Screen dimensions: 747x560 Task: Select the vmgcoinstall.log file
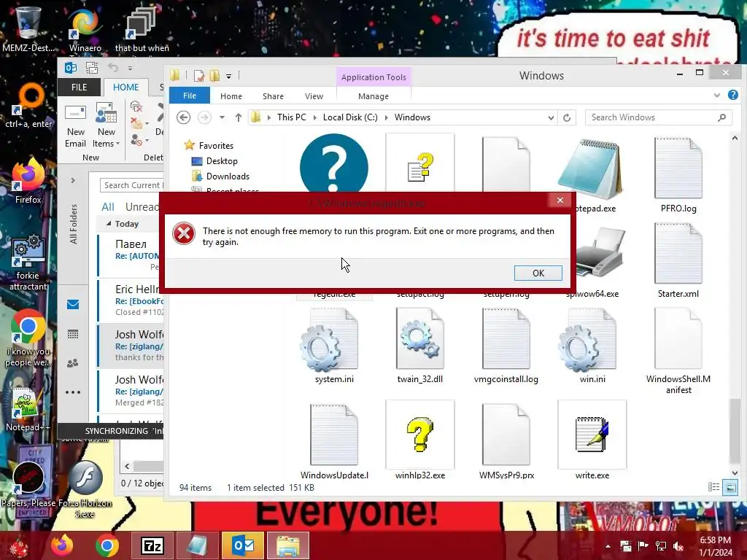(x=506, y=346)
